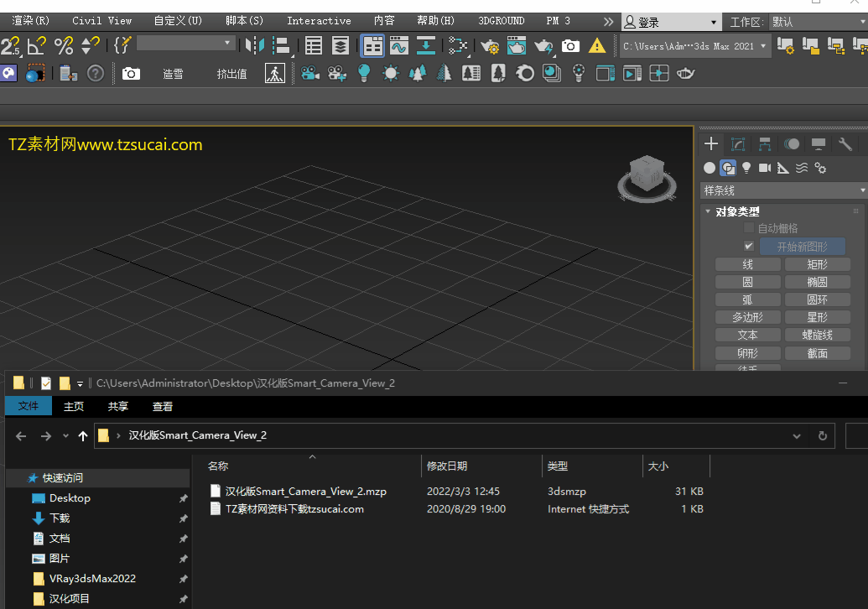The width and height of the screenshot is (868, 609).
Task: Switch to Explorer 查看 tab
Action: pos(162,406)
